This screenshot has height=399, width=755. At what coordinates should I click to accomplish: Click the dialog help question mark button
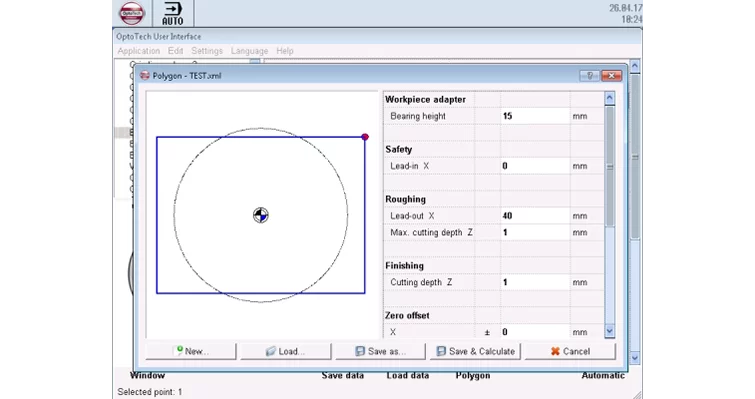click(589, 76)
